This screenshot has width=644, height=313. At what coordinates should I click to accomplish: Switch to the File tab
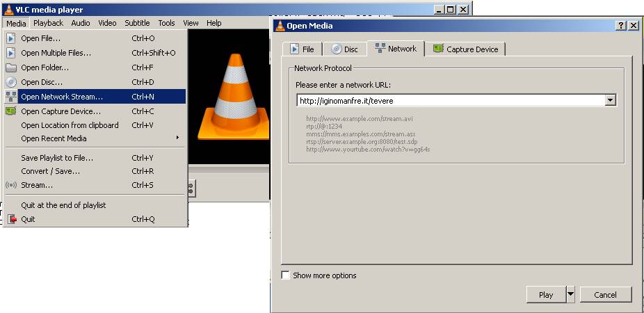point(303,49)
